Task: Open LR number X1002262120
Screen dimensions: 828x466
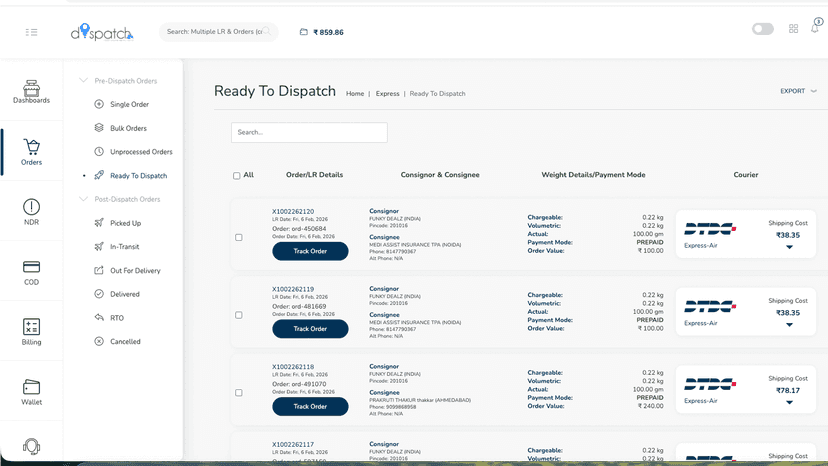Action: 293,211
